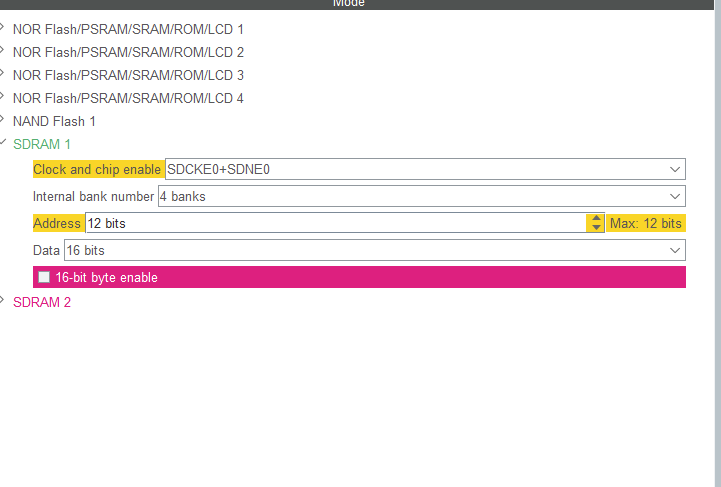Select NOR Flash/PSRAM/SRAM/ROM/LCD 3 row label
The height and width of the screenshot is (487, 721).
click(x=128, y=75)
